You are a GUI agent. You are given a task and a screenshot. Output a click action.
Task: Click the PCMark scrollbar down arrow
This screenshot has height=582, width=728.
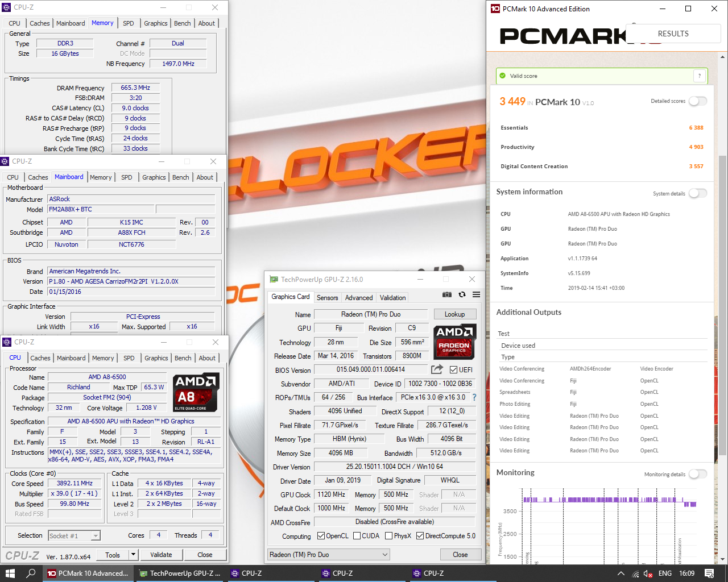coord(722,559)
